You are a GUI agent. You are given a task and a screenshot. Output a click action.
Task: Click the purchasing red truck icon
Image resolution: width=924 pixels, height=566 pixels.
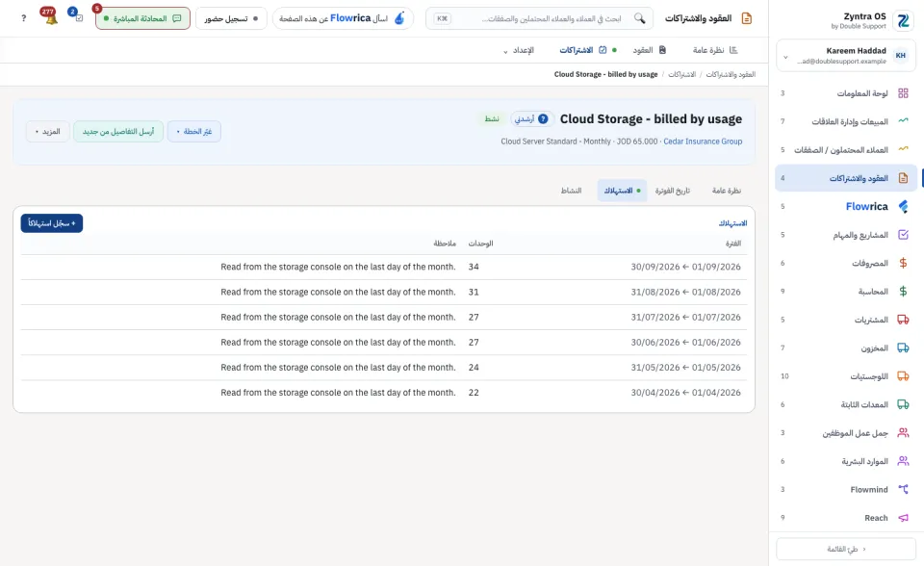click(903, 320)
